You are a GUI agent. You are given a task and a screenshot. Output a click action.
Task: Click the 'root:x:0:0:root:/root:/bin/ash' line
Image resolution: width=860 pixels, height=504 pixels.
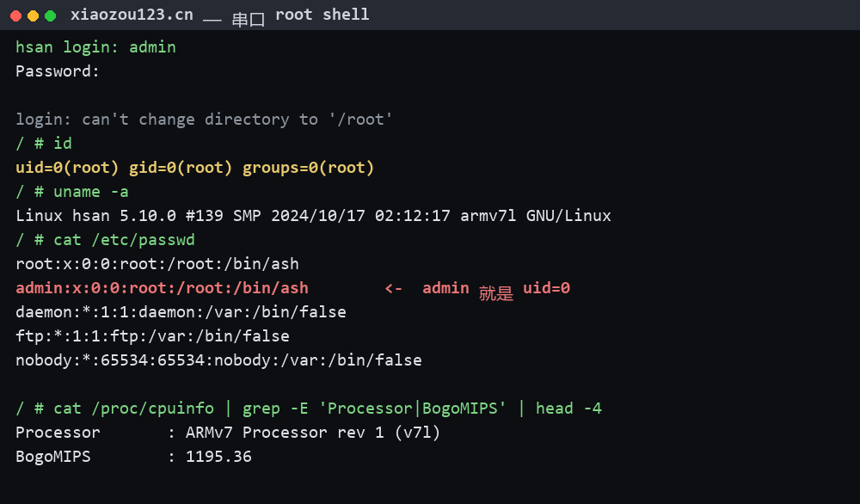(x=157, y=264)
